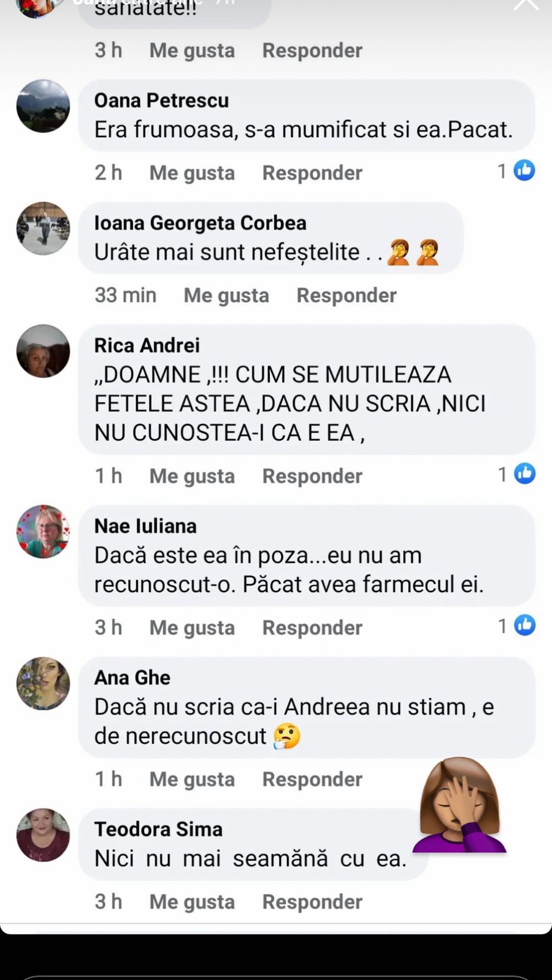The image size is (552, 980).
Task: Reply to Teodora Sima's comment
Action: coord(312,902)
